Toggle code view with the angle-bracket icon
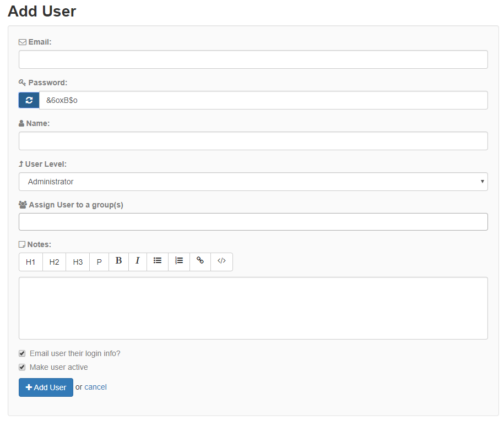Screen dimensions: 504x421 [x=222, y=262]
